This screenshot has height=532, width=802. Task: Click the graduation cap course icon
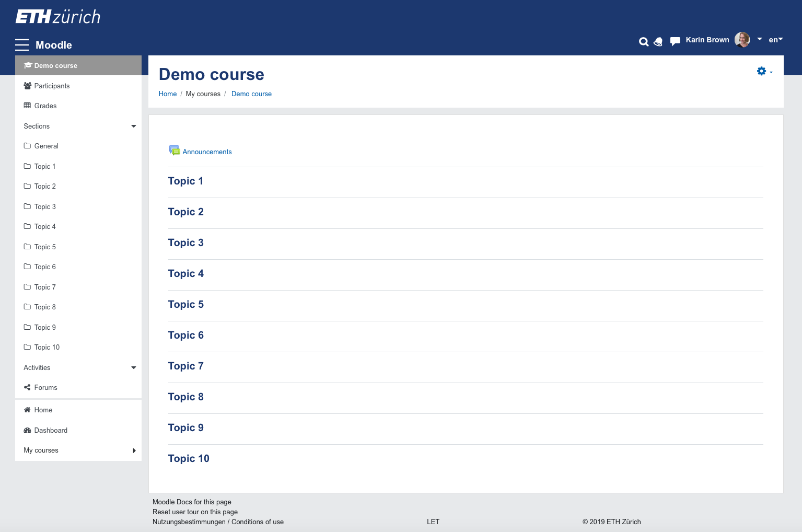[28, 65]
